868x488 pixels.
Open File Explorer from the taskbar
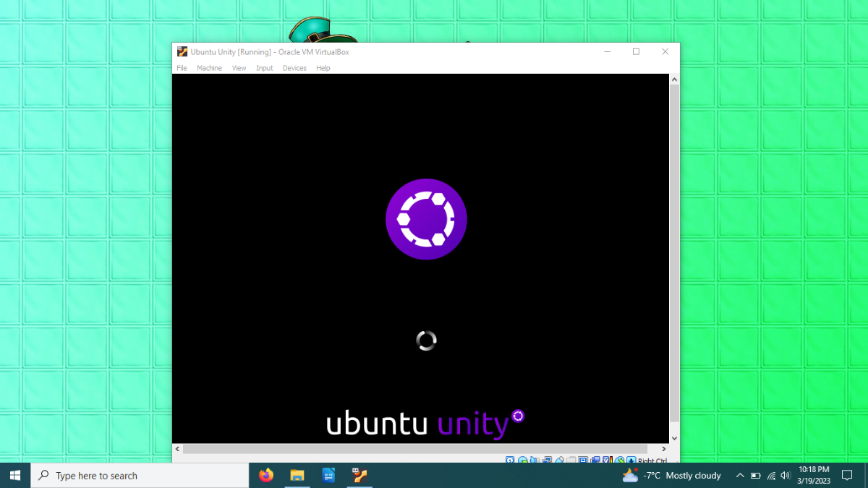point(297,475)
